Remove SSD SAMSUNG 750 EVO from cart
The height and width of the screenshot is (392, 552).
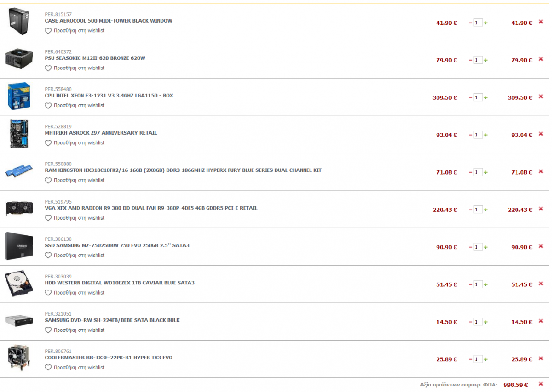pyautogui.click(x=541, y=246)
